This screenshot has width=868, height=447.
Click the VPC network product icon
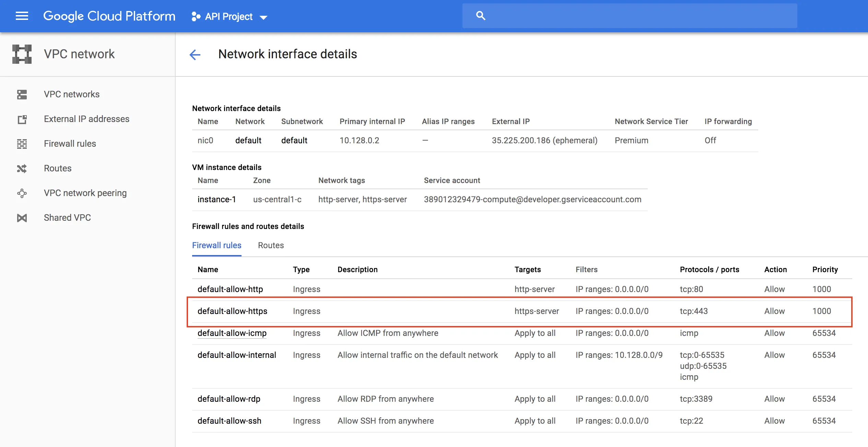(22, 54)
